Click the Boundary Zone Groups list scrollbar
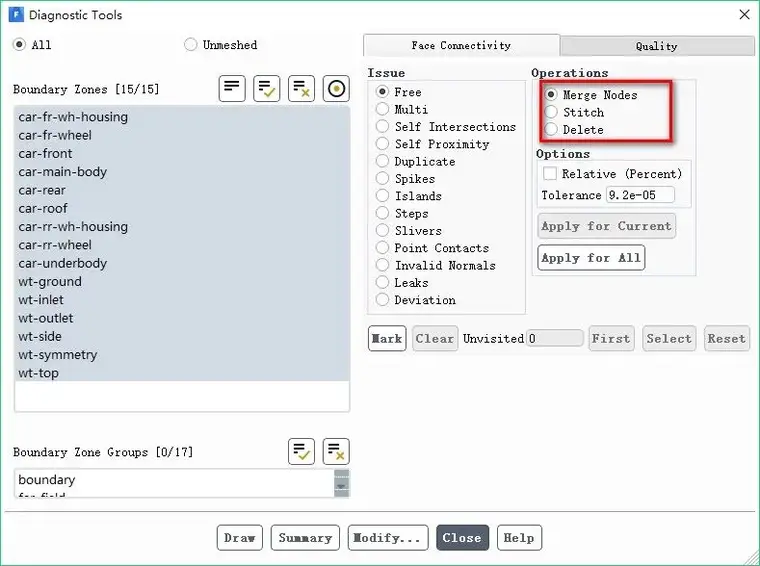Viewport: 760px width, 566px height. click(x=341, y=483)
